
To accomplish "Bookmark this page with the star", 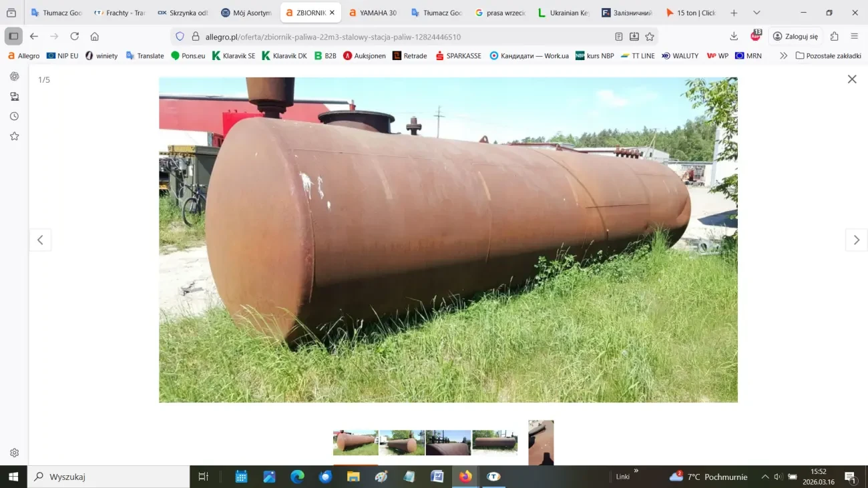I will click(650, 37).
